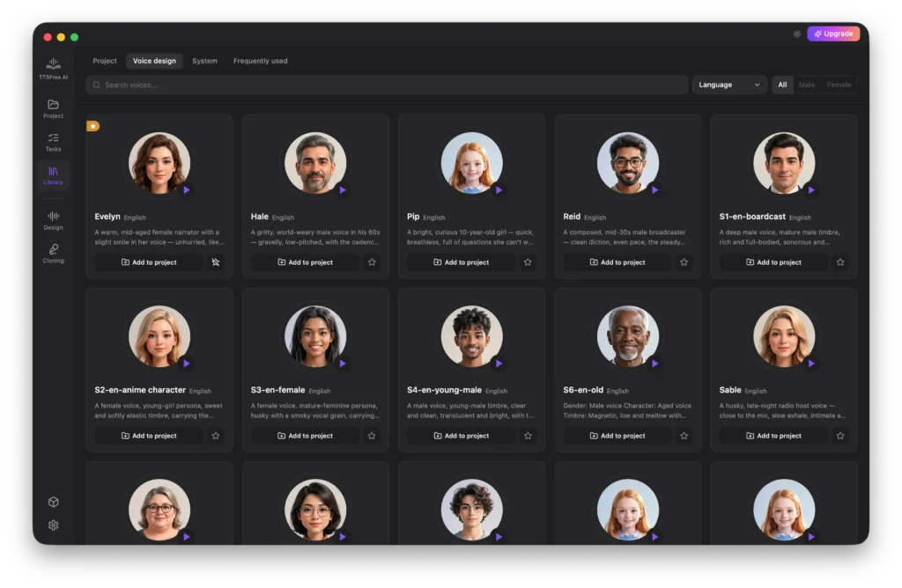Add Reid to project
The image size is (902, 588).
click(x=617, y=262)
